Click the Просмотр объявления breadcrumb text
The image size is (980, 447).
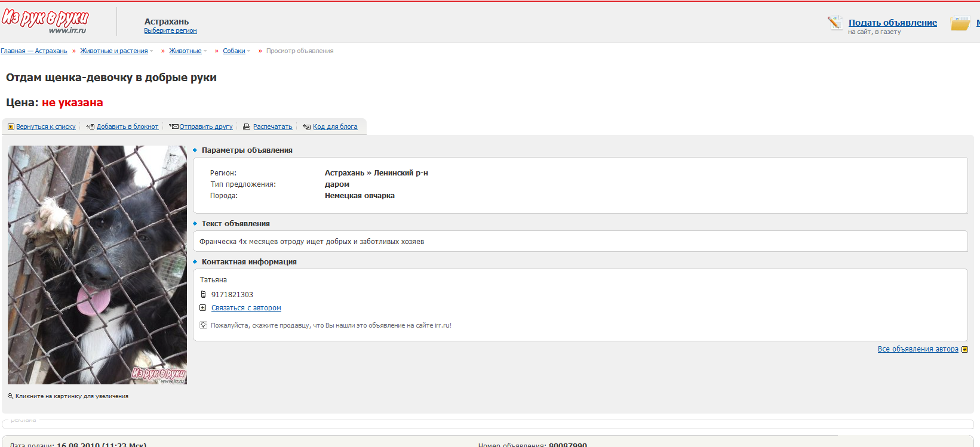pos(300,51)
